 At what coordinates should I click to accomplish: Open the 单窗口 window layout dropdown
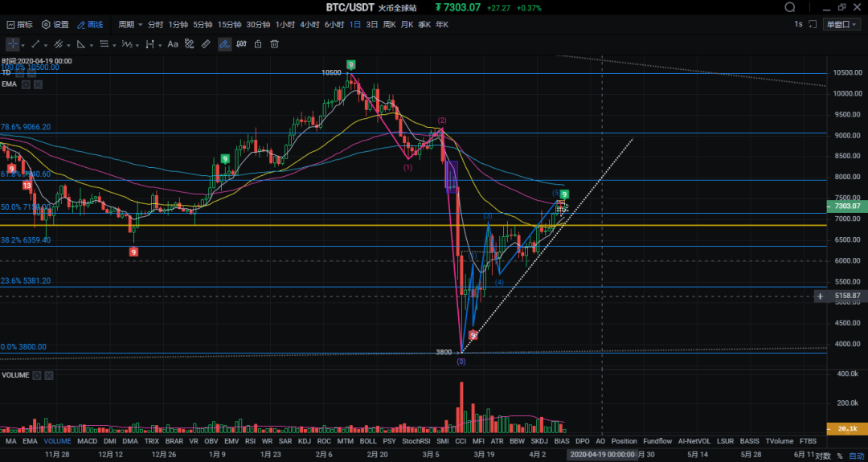[842, 25]
